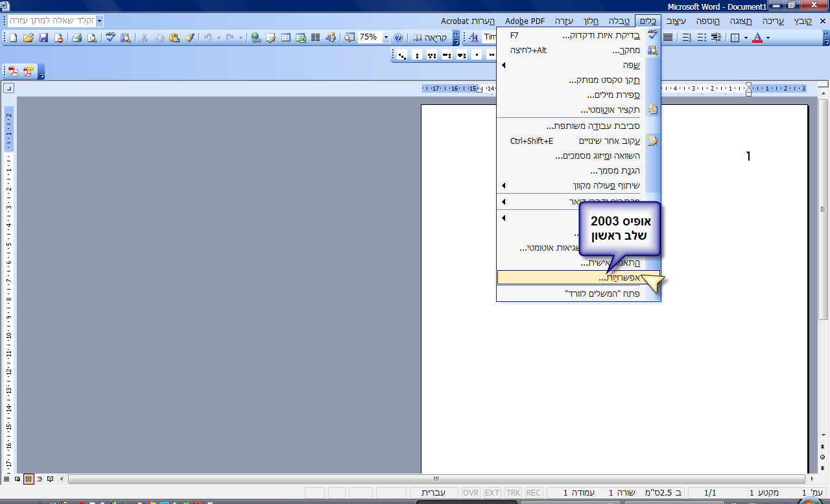Viewport: 830px width, 504px height.
Task: Toggle the Drawing toolbar icon
Action: (331, 38)
